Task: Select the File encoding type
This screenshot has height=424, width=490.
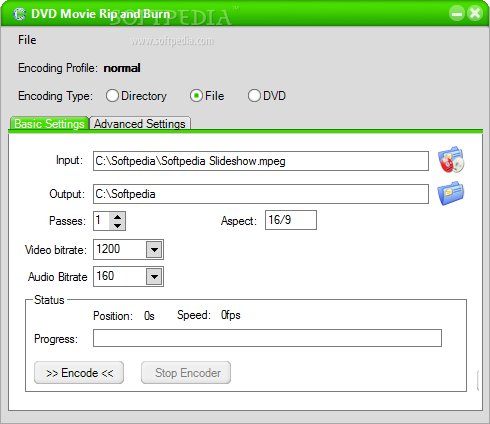Action: tap(207, 96)
